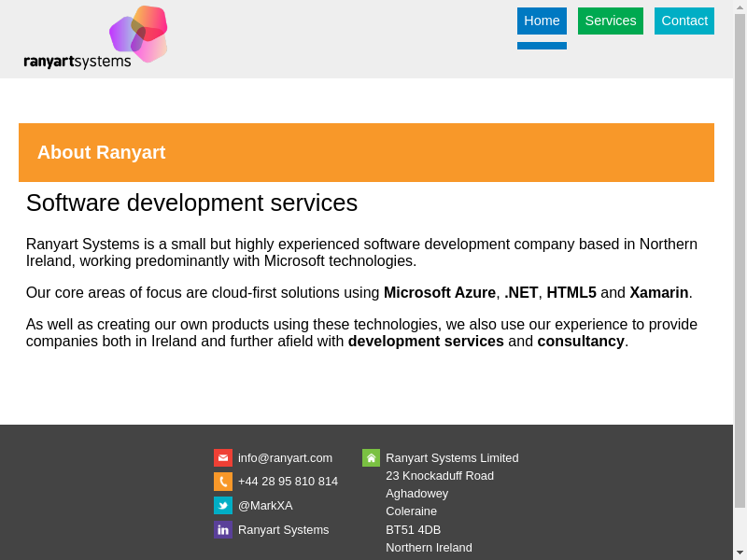Viewport: 747px width, 560px height.
Task: Click the green house address icon
Action: coord(371,457)
